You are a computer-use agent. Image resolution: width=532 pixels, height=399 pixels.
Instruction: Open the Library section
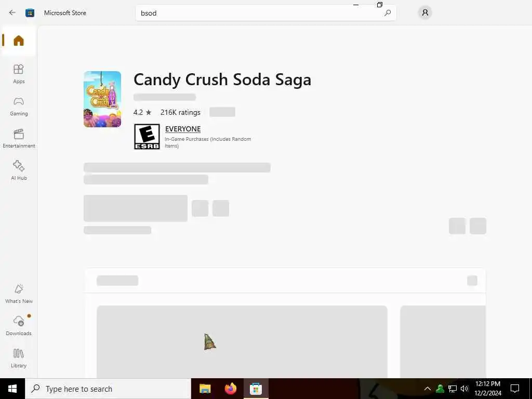(x=19, y=358)
